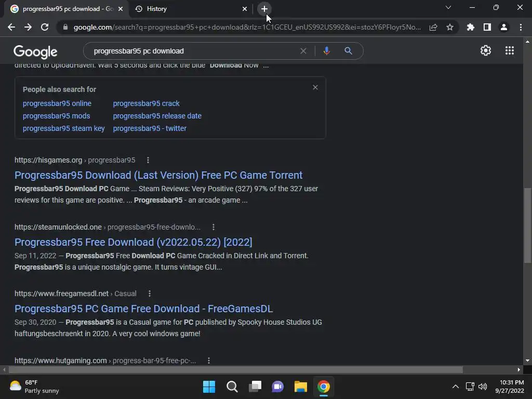Screen dimensions: 532x399
Task: Open Task View on taskbar
Action: pos(255,387)
